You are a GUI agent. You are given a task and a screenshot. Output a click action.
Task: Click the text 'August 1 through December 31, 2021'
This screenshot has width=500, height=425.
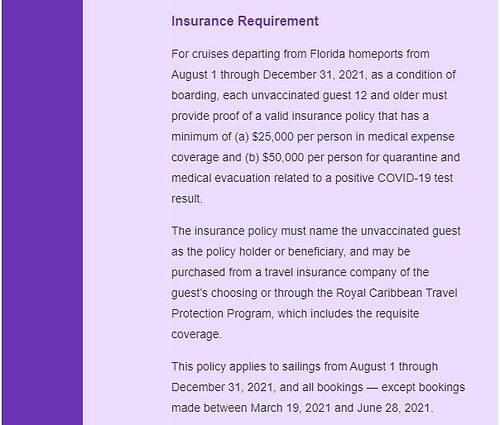(x=268, y=75)
